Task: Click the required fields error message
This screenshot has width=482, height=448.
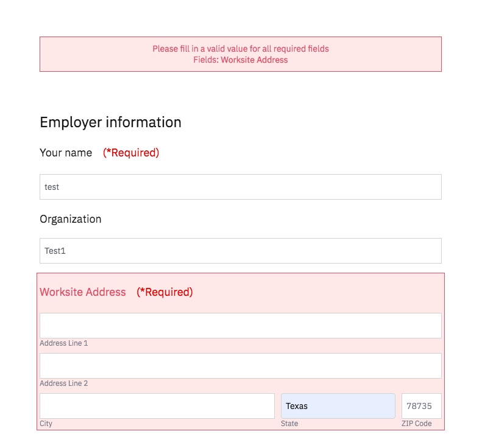Action: coord(240,49)
